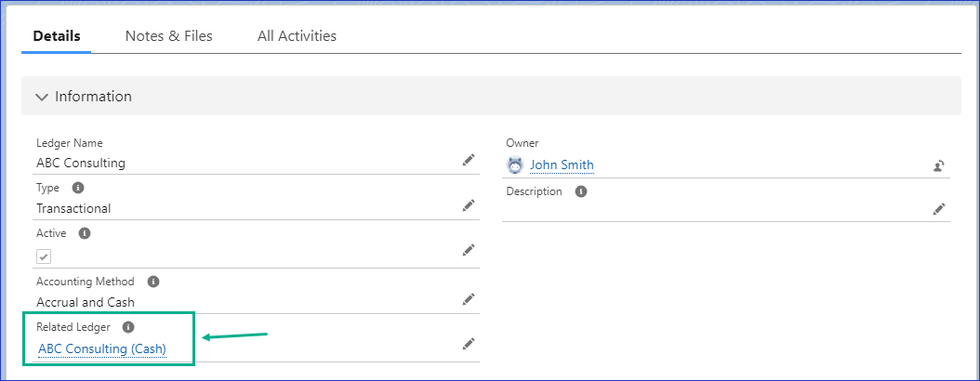Image resolution: width=980 pixels, height=381 pixels.
Task: Click info icon next to Type
Action: [77, 188]
